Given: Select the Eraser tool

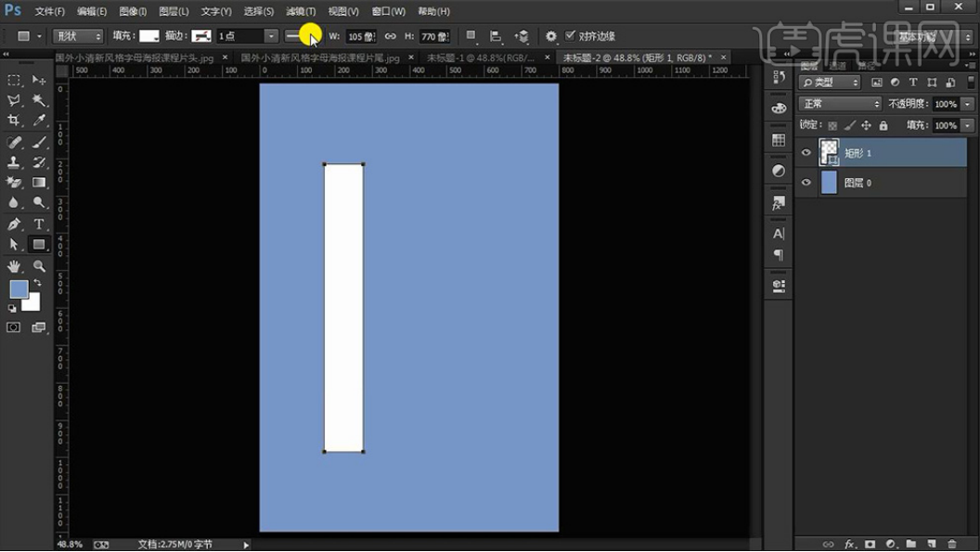Looking at the screenshot, I should (14, 183).
